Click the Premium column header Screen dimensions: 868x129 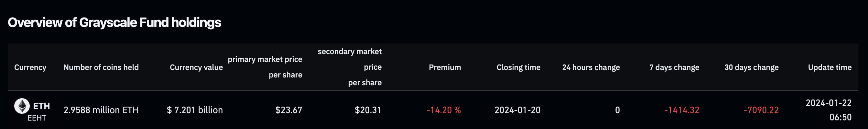445,67
